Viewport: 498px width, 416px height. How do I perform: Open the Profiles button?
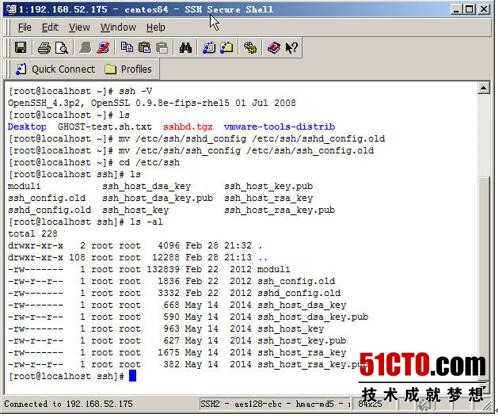click(128, 69)
